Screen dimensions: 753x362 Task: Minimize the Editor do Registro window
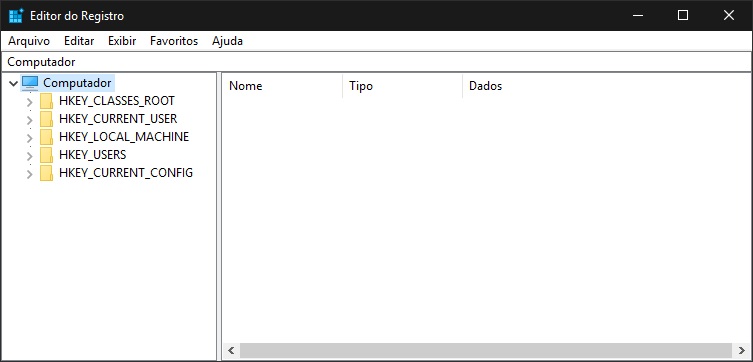(x=638, y=15)
